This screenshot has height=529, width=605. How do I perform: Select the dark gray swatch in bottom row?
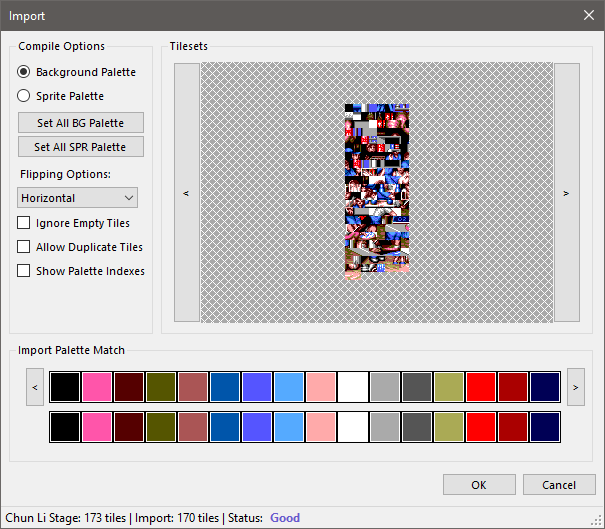pos(417,427)
